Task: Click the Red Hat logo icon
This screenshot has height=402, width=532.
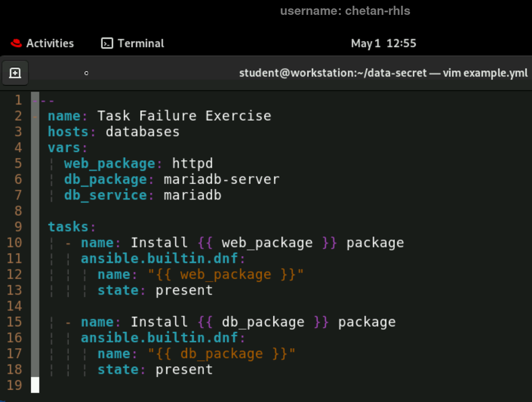Action: [15, 44]
